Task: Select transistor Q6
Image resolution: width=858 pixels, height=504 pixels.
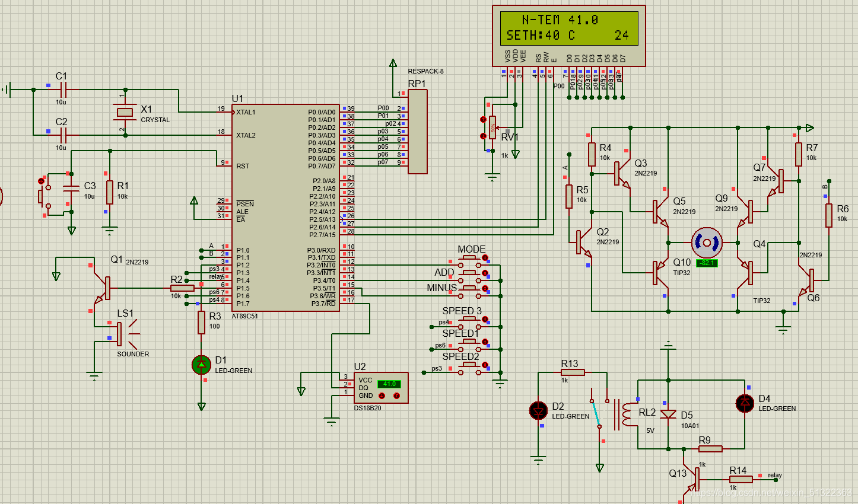Action: (806, 280)
